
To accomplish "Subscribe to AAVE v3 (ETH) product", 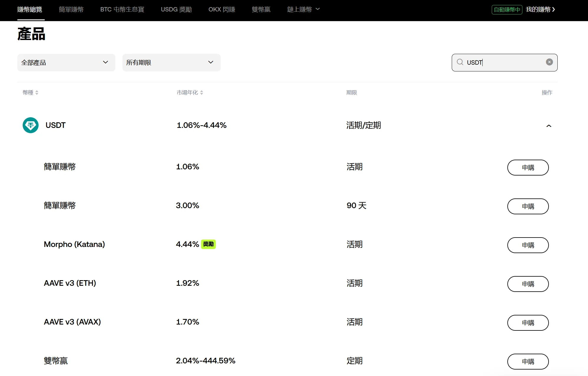I will click(x=528, y=284).
